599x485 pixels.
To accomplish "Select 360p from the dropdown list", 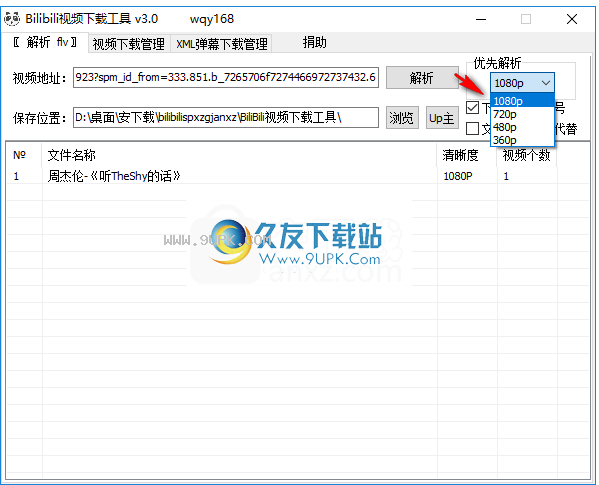I will point(522,140).
